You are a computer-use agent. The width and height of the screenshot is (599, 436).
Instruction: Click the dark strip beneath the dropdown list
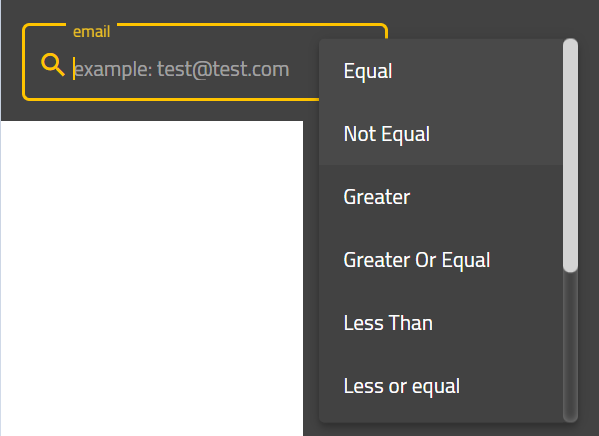[451, 430]
